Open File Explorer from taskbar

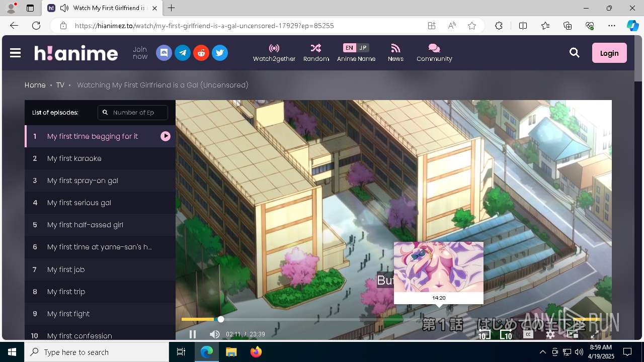pos(231,352)
